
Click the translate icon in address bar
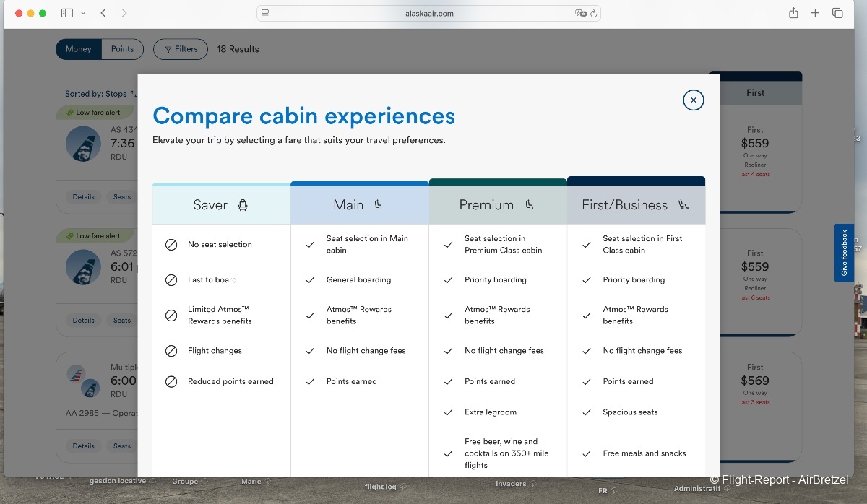(x=579, y=13)
